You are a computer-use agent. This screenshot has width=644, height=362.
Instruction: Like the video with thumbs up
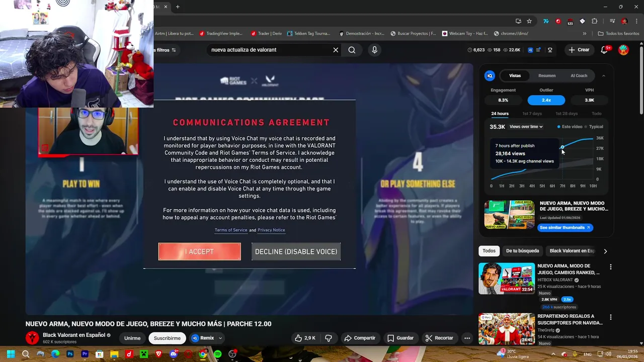305,338
